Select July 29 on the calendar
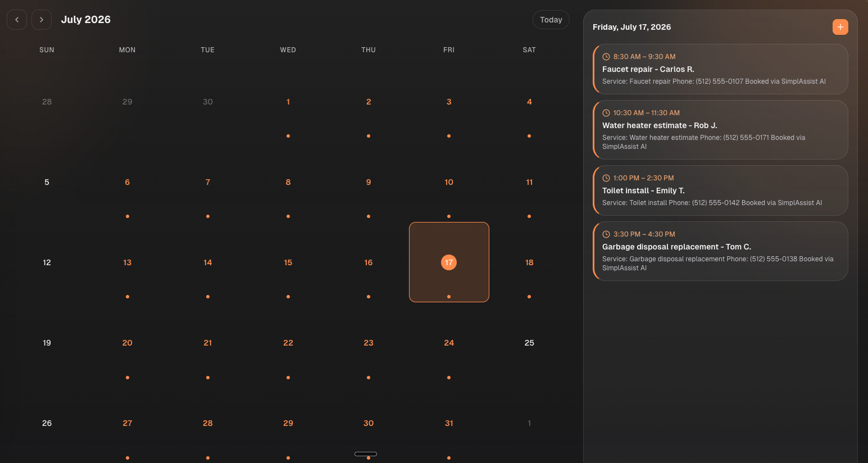Screen dimensions: 868x463 pyautogui.click(x=288, y=423)
